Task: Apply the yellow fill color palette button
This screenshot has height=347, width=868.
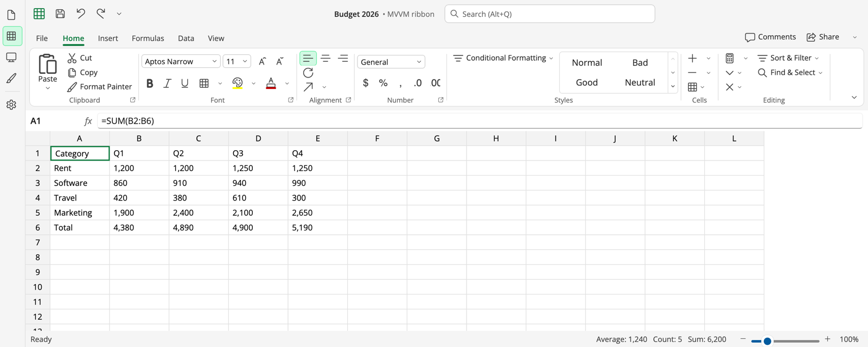Action: 238,83
